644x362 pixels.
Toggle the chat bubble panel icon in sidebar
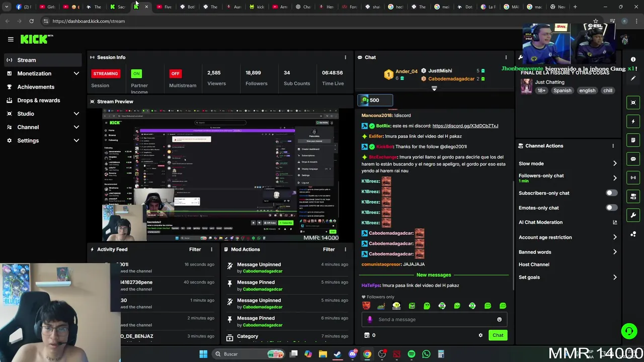[x=633, y=159]
